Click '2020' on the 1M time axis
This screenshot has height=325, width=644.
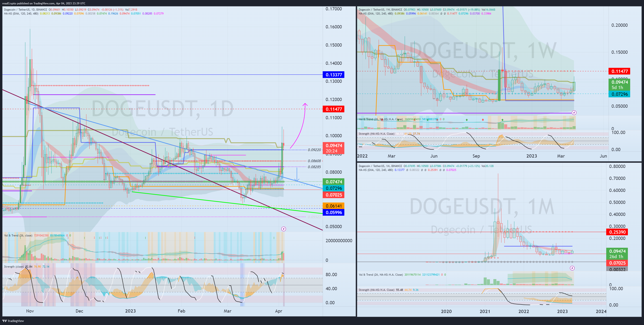click(x=446, y=311)
